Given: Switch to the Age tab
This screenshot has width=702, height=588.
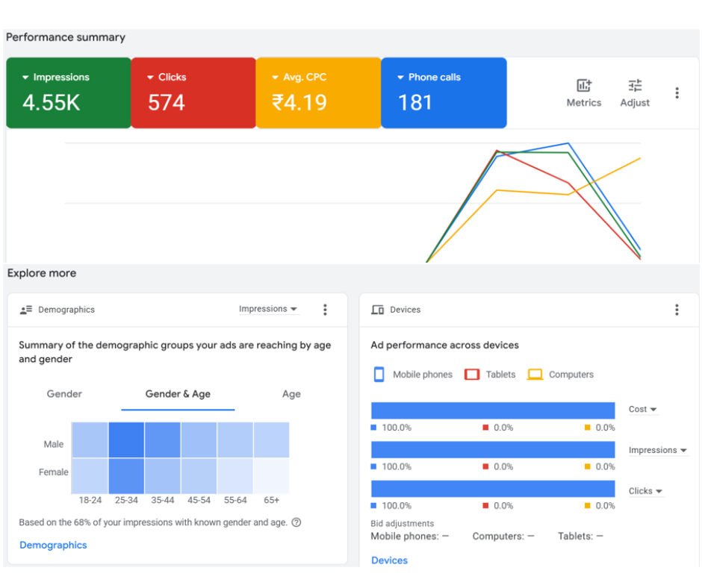Looking at the screenshot, I should tap(291, 394).
